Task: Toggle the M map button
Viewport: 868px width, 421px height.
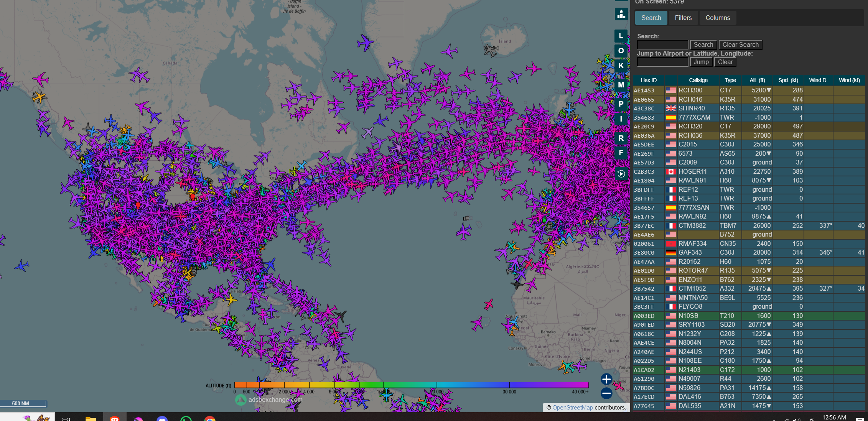Action: pos(621,85)
